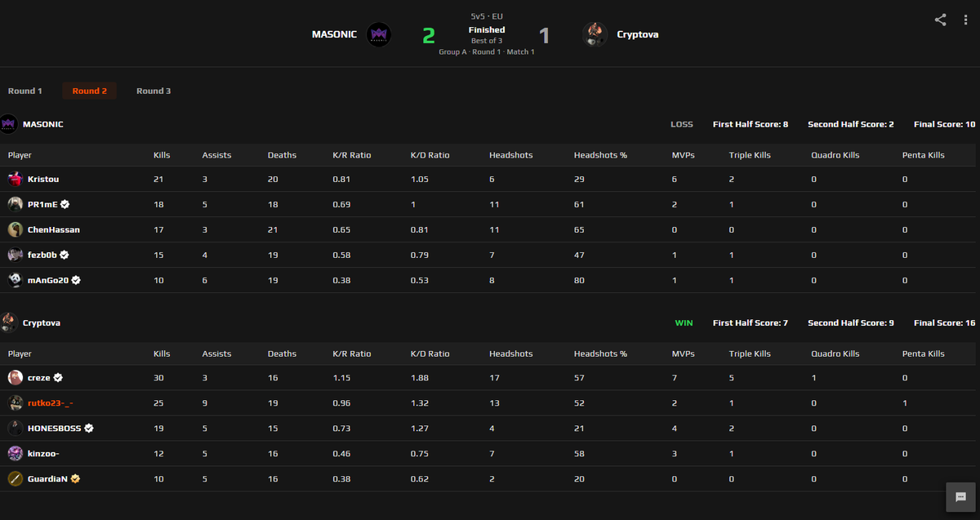
Task: Open the three-dot more options menu
Action: (x=964, y=20)
